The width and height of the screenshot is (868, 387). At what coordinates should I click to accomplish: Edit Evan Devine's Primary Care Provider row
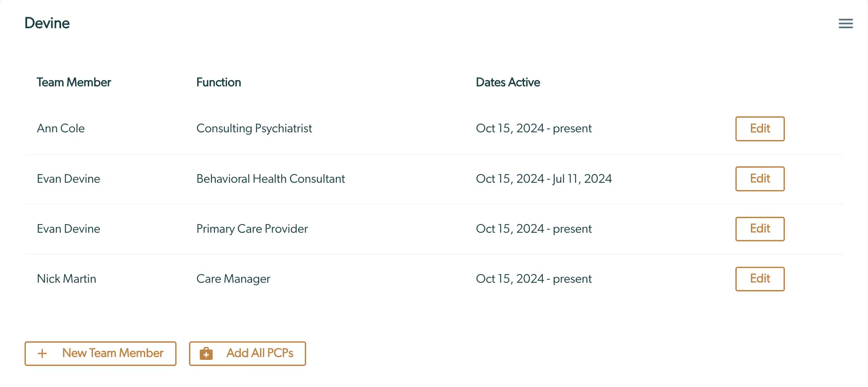click(759, 229)
